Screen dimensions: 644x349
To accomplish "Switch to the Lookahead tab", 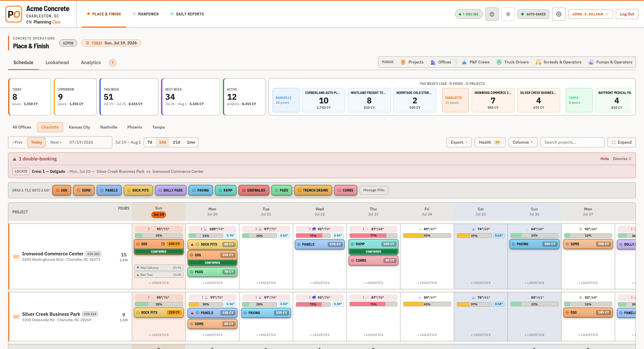I will 57,63.
